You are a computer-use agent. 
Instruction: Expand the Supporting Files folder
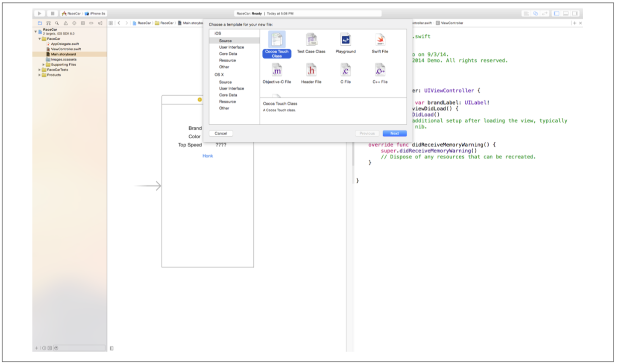point(44,65)
